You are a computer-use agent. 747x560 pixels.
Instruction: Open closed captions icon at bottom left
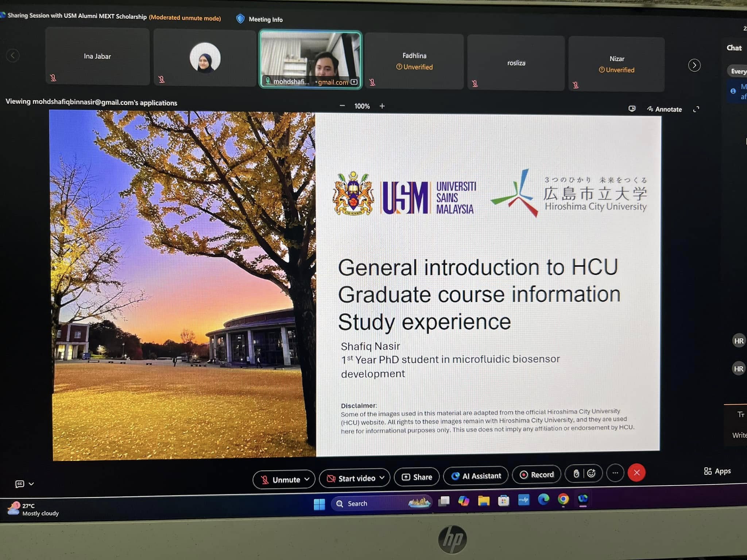click(20, 484)
